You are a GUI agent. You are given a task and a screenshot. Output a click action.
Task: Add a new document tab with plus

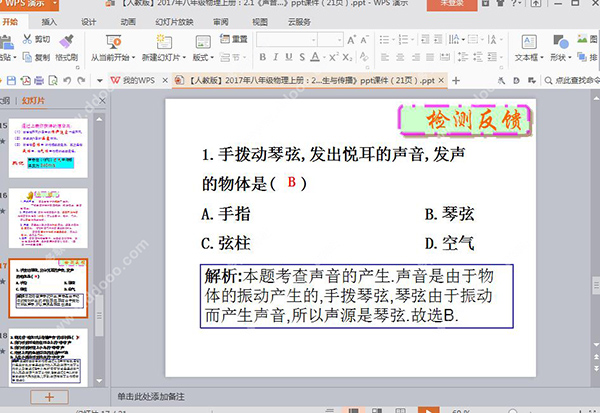456,81
